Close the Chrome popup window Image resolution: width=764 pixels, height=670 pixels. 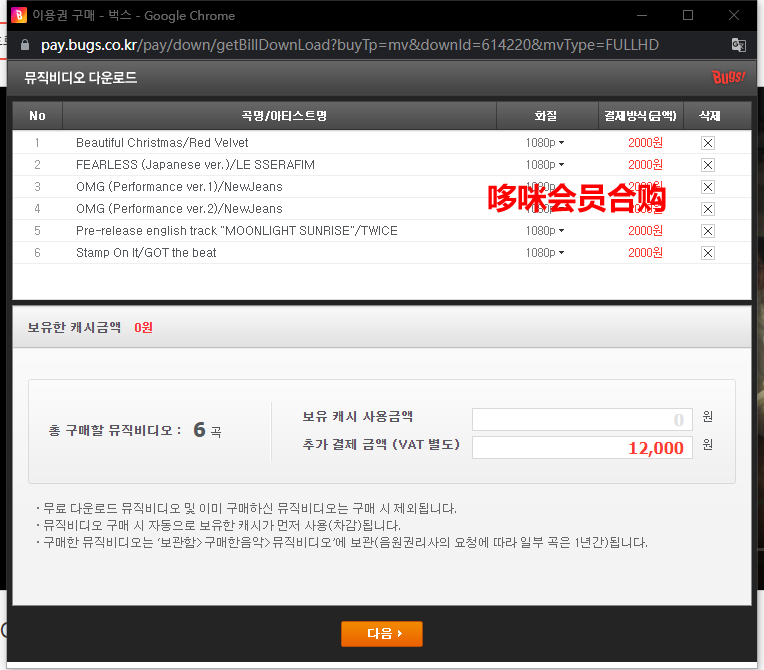[734, 16]
